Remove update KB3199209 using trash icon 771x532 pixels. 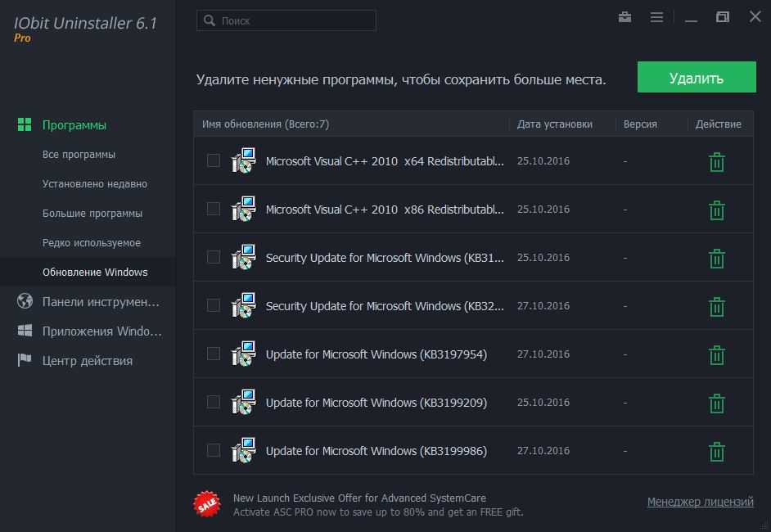717,403
